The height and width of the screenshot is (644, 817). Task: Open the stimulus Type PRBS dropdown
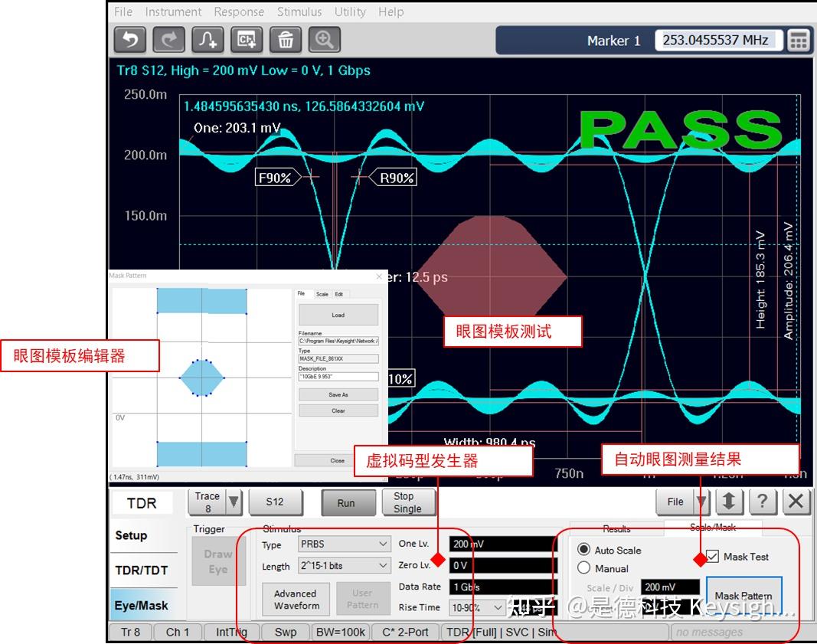click(x=344, y=544)
